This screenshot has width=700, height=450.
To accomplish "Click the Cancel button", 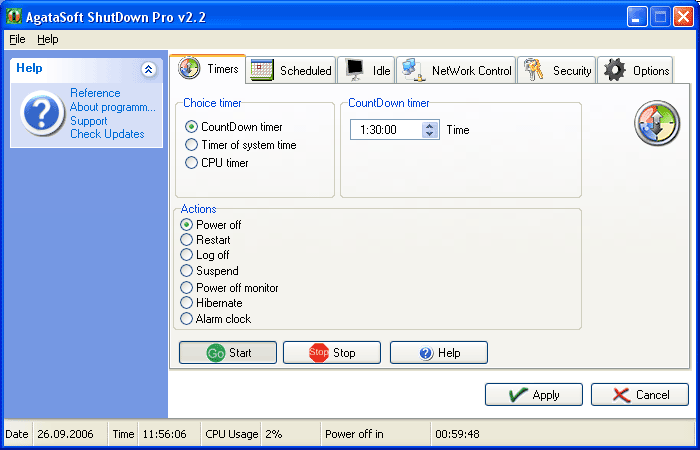I will pos(640,395).
